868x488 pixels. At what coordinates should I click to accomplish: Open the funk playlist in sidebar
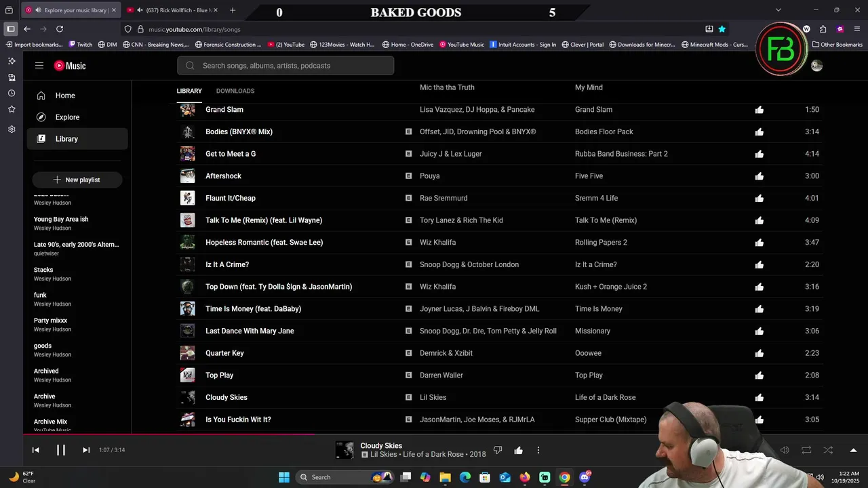coord(41,295)
